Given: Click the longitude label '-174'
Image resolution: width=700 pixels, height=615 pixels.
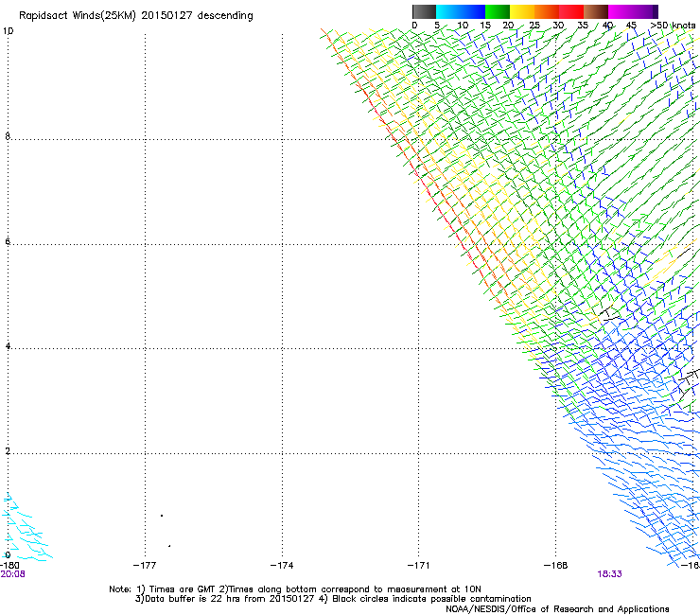Looking at the screenshot, I should [282, 566].
